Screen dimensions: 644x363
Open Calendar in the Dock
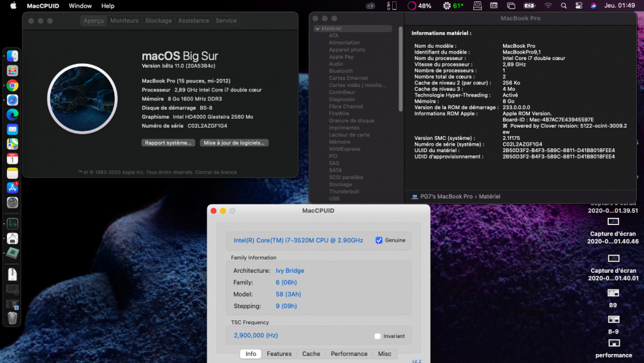pyautogui.click(x=12, y=159)
